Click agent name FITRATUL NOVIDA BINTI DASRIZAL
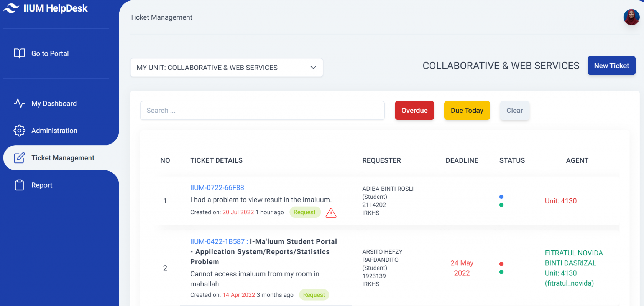 pos(574,258)
